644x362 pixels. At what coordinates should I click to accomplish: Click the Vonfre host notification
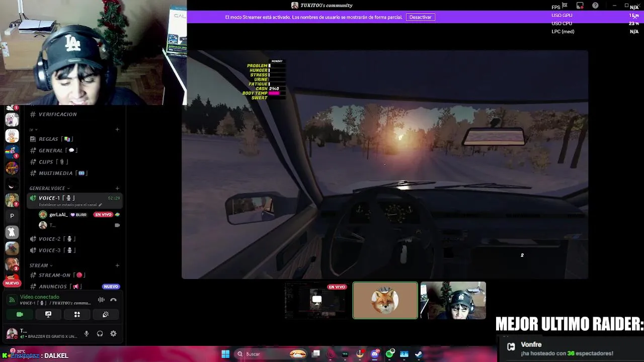click(570, 349)
